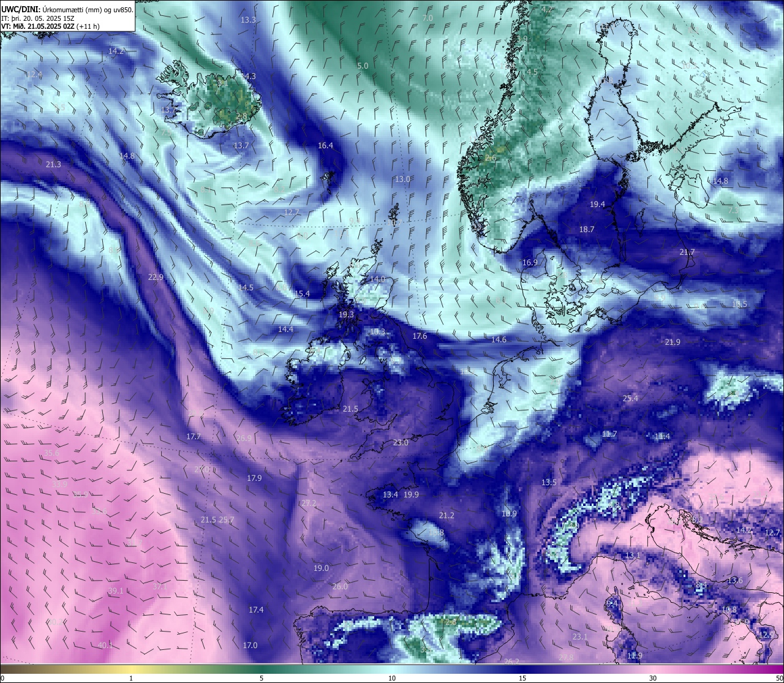Click the legend label 10
The width and height of the screenshot is (784, 683).
392,678
